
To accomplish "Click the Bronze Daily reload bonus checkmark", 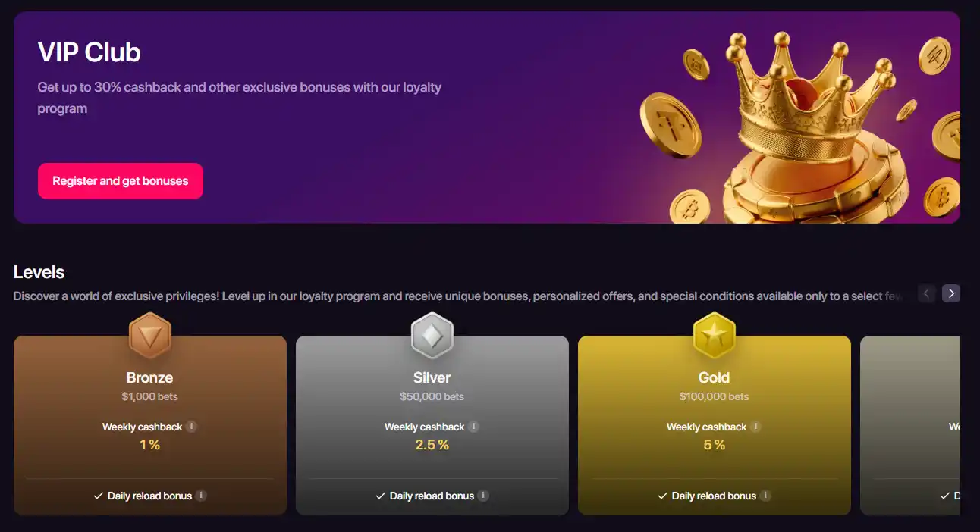I will [99, 496].
